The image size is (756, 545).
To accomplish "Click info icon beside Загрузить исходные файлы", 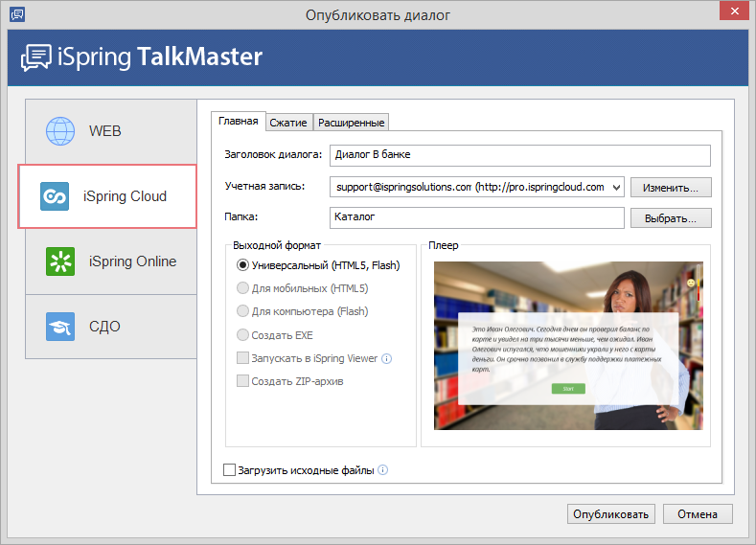I will [383, 470].
